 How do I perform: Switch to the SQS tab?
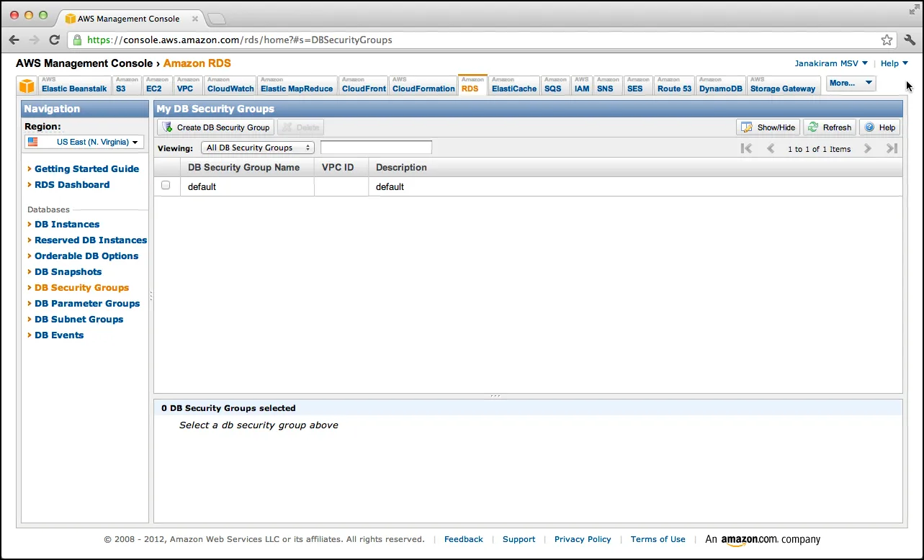555,85
